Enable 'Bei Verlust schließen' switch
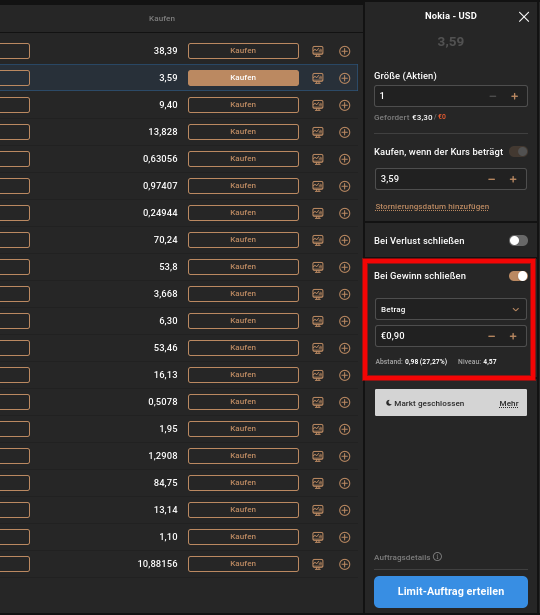Screen dimensions: 540x615 coord(518,240)
